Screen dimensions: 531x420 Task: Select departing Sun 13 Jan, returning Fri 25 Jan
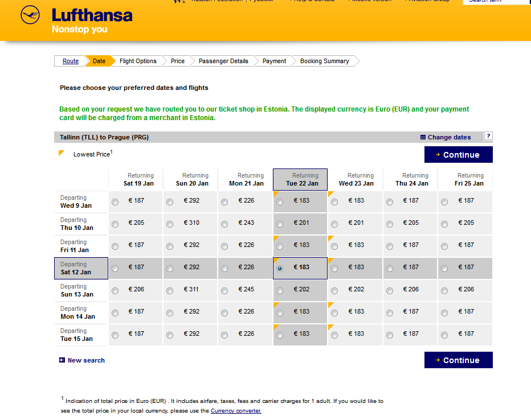[x=444, y=291]
